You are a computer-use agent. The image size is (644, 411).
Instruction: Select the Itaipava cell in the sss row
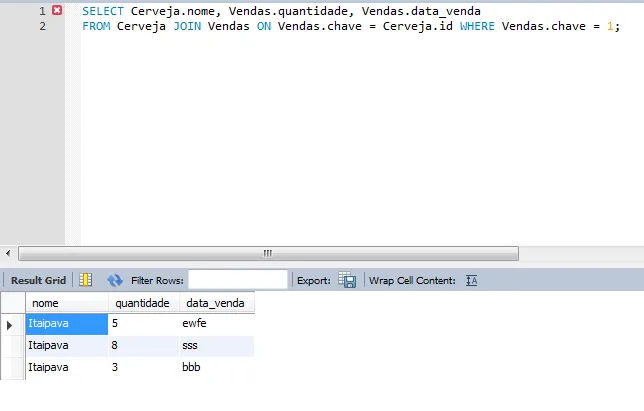point(67,346)
